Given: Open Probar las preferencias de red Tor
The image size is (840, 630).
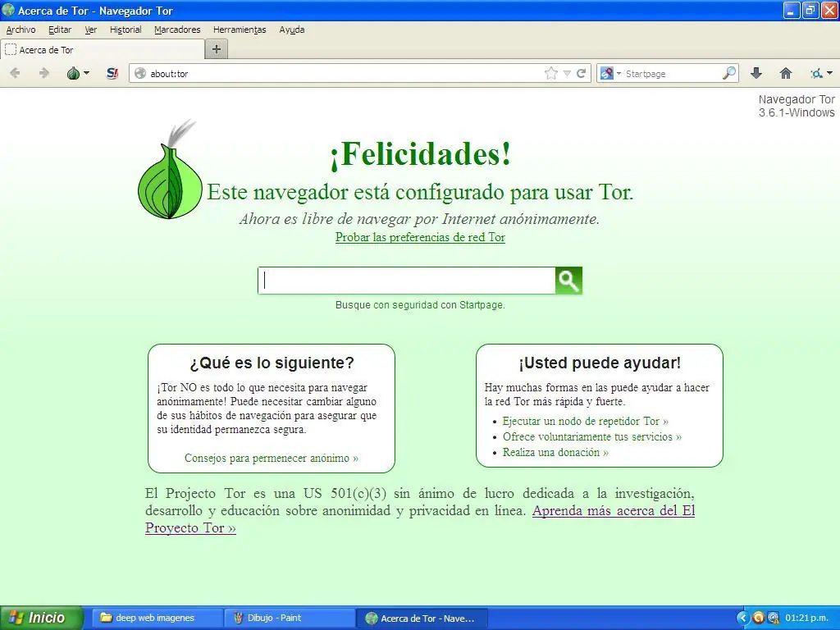Looking at the screenshot, I should (x=420, y=237).
